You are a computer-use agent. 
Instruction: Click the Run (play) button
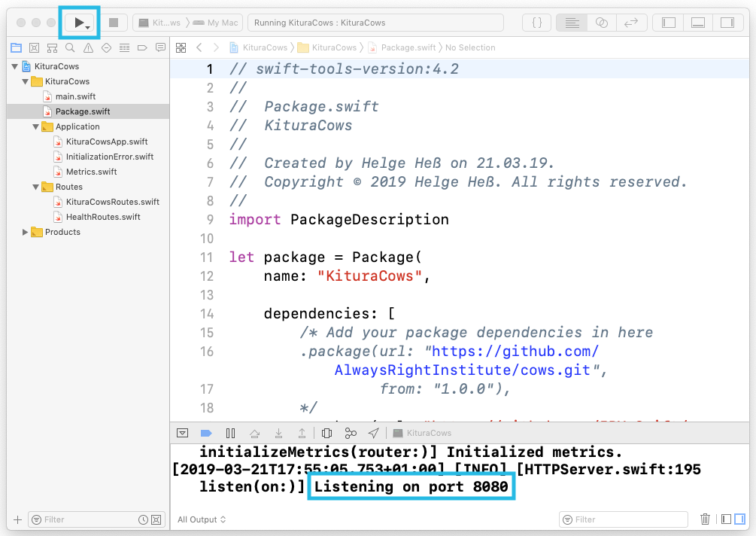(79, 22)
